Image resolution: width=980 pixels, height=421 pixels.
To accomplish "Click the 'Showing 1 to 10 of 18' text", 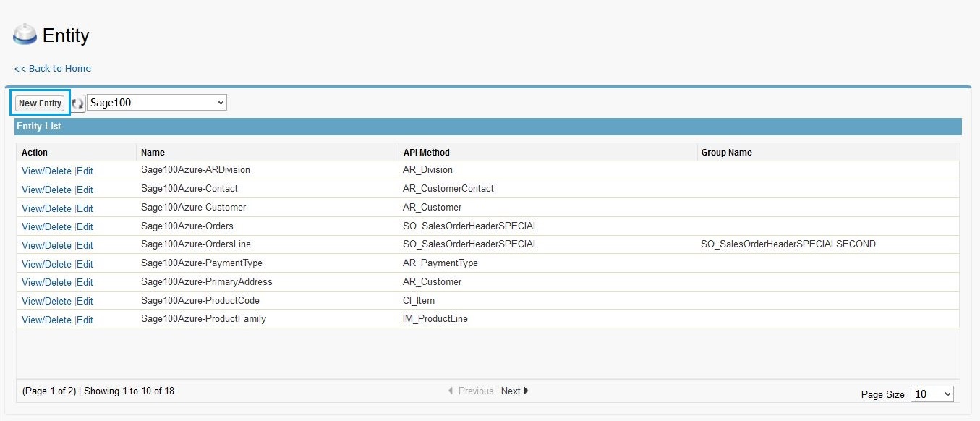I will tap(129, 391).
